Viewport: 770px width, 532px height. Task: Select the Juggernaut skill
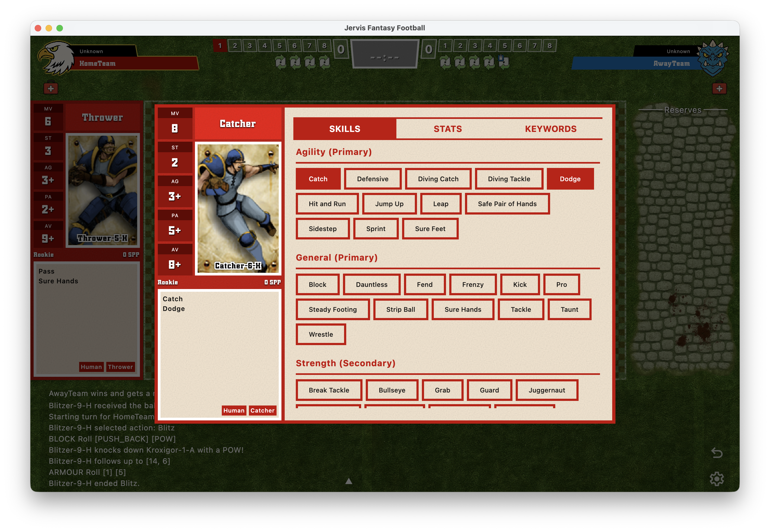pyautogui.click(x=547, y=390)
